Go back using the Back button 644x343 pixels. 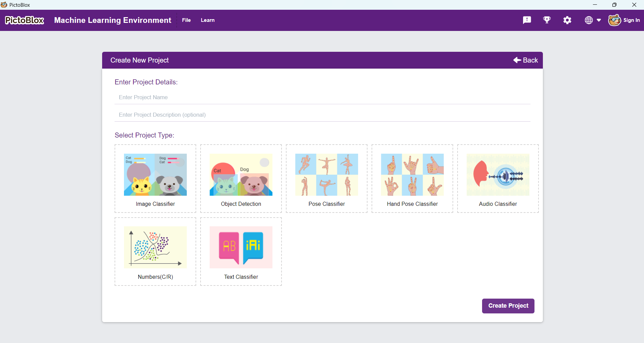coord(525,60)
